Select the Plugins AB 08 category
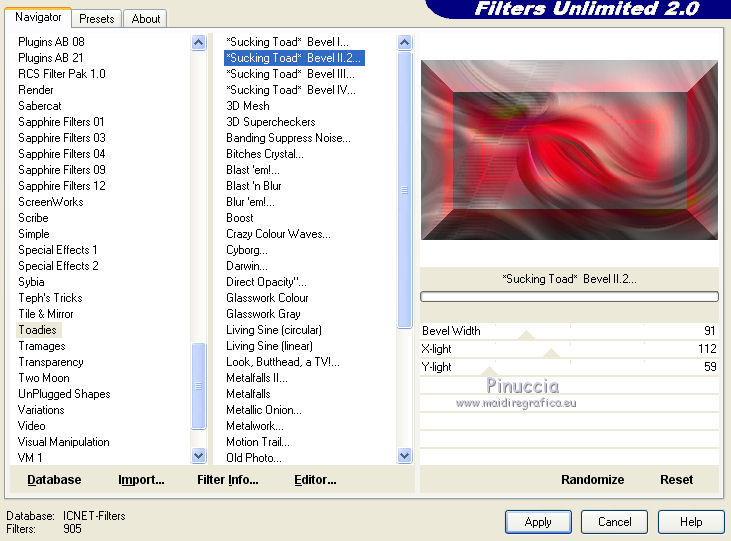 [51, 42]
